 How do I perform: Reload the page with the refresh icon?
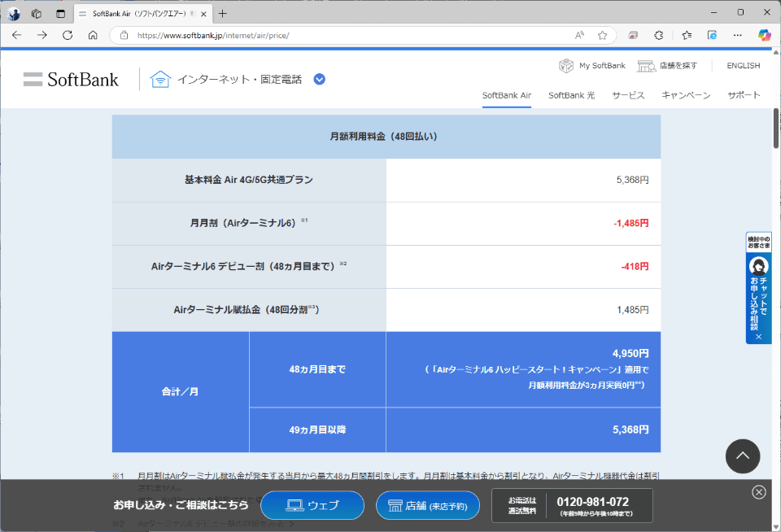tap(68, 35)
